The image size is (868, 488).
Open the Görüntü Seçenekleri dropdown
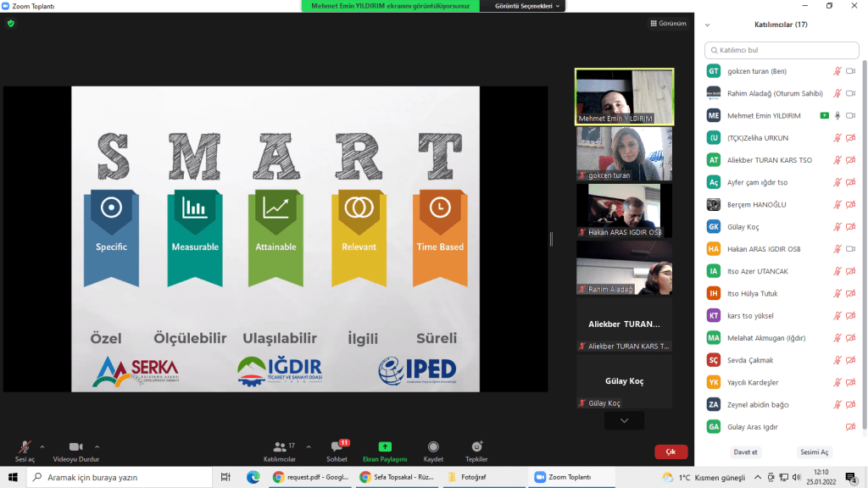pos(527,6)
